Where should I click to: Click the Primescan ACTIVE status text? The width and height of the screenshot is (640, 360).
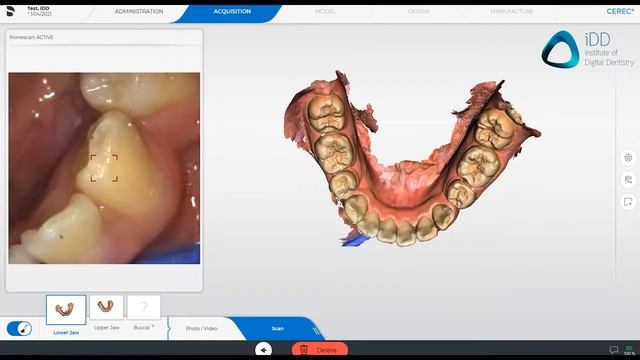click(31, 37)
